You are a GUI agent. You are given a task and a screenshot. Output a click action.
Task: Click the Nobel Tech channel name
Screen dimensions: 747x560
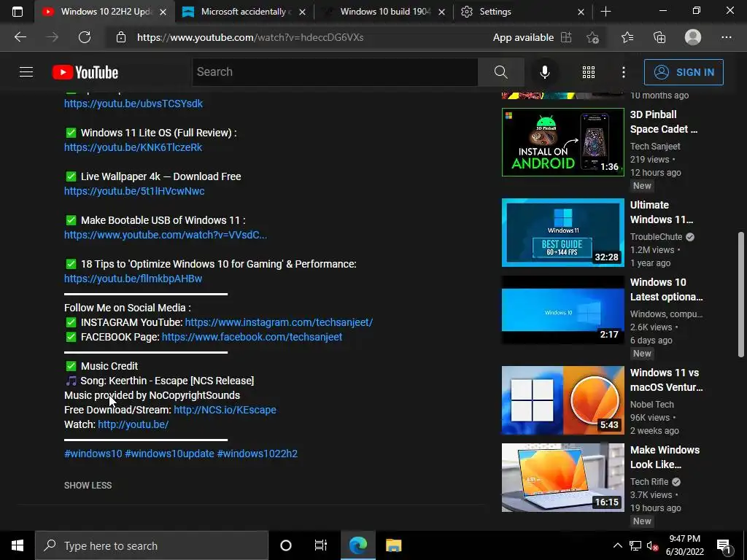(x=651, y=404)
